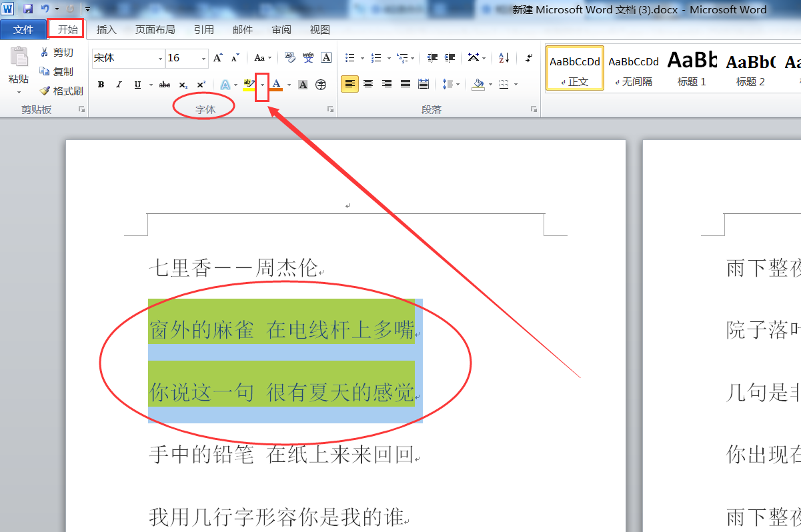Toggle show/hide paragraph marks
The height and width of the screenshot is (532, 801).
(528, 58)
